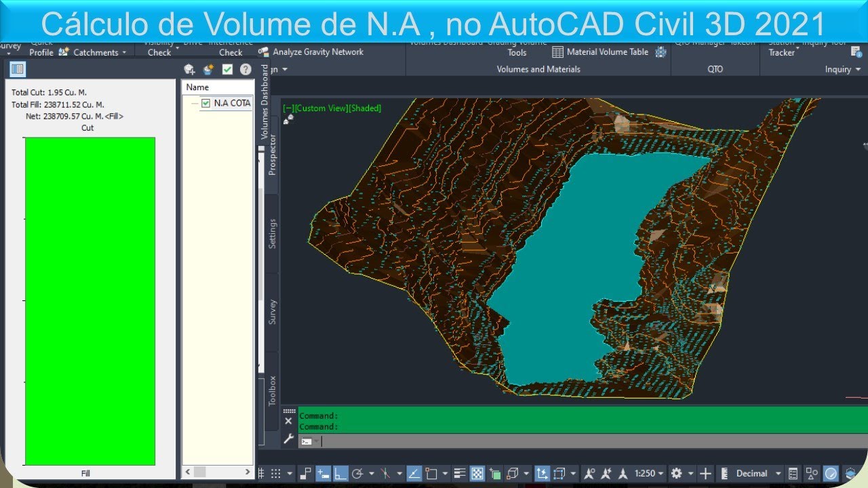
Task: Open the Catchments dropdown arrow
Action: (124, 52)
